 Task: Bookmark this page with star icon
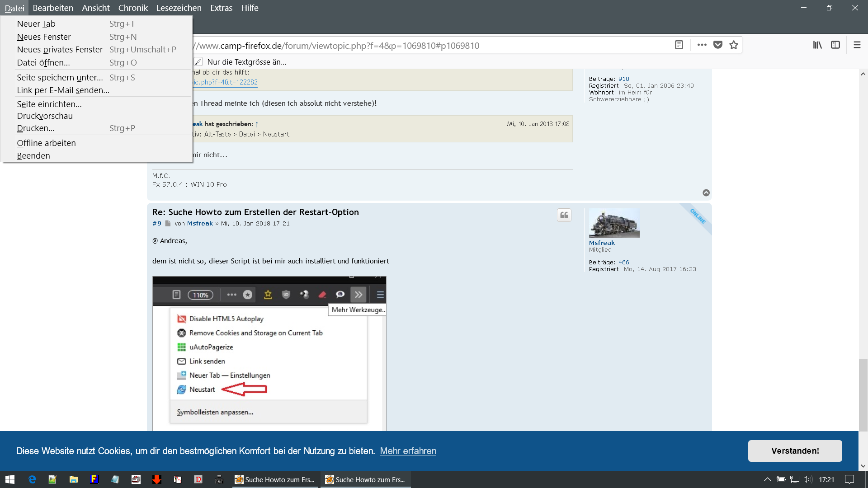(734, 45)
